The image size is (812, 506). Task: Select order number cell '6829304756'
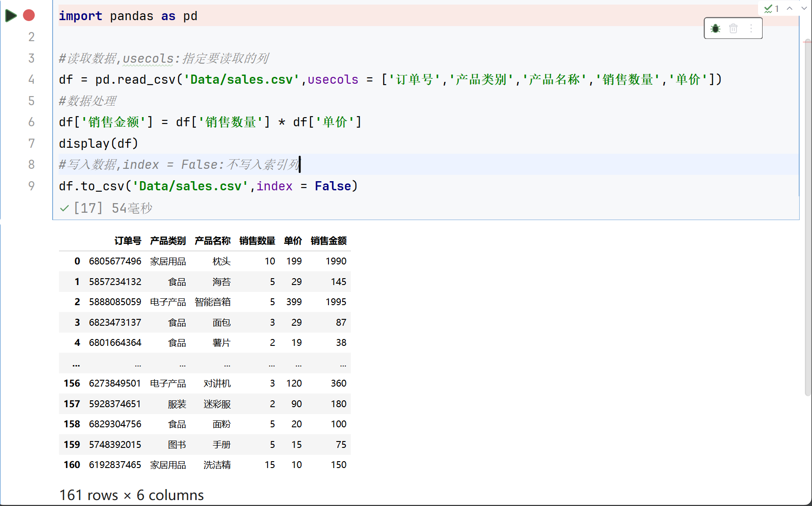[x=115, y=424]
